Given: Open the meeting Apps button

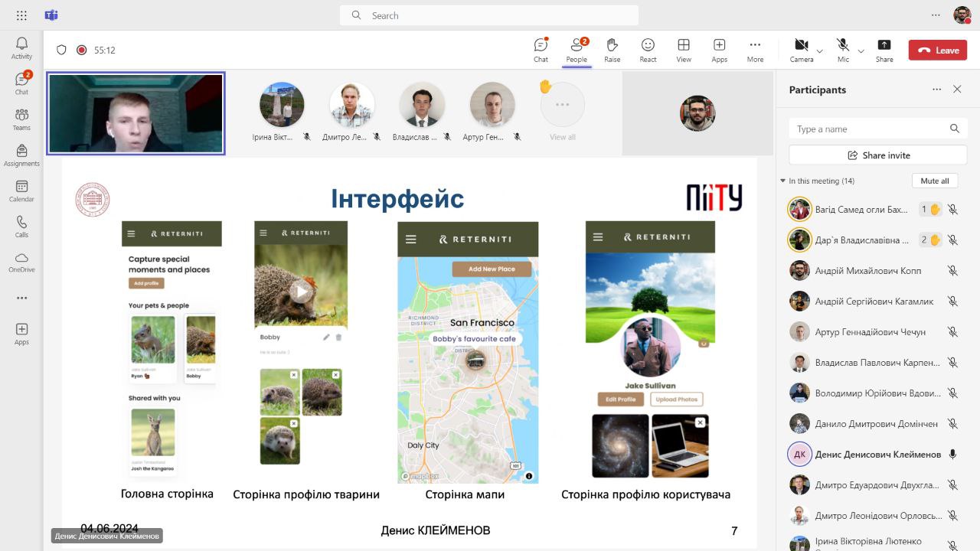Looking at the screenshot, I should [x=719, y=50].
